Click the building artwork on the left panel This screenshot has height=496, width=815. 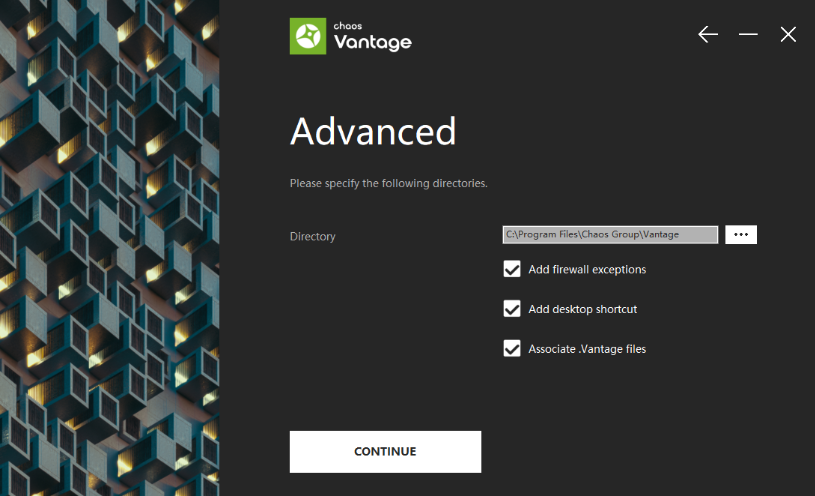pos(110,250)
